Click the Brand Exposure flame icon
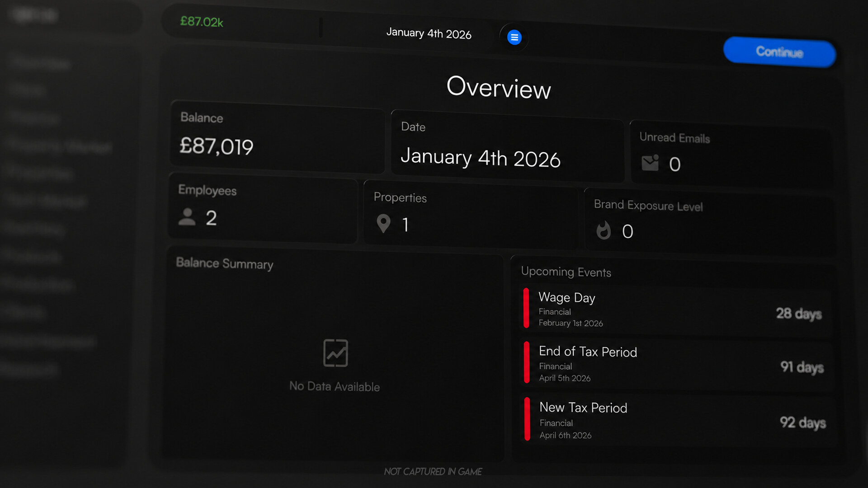 [x=604, y=230]
